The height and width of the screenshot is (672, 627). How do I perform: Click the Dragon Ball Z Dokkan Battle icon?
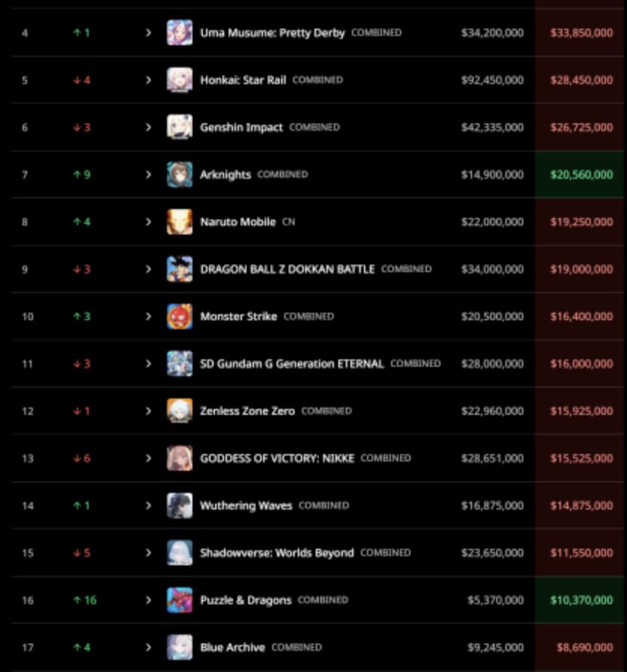point(180,269)
